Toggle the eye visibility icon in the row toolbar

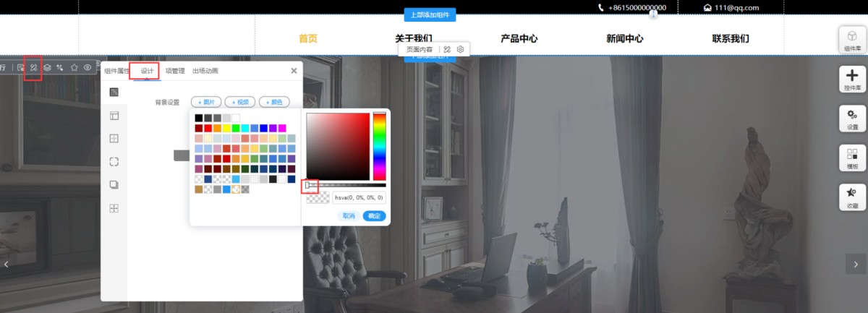point(87,67)
